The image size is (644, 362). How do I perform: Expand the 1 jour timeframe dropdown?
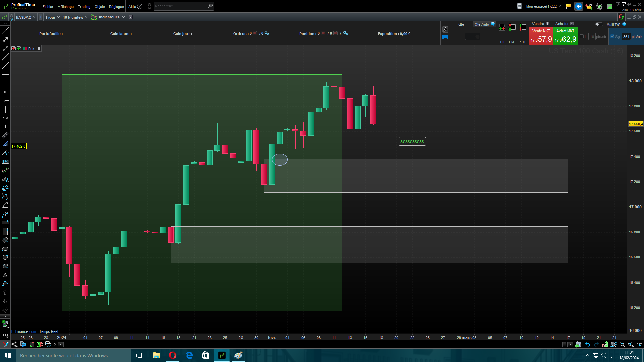coord(52,17)
